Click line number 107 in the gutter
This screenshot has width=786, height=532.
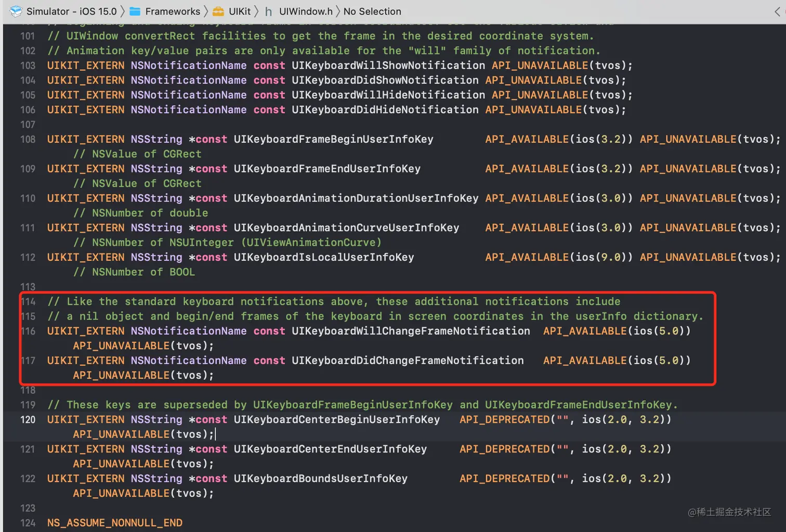28,125
